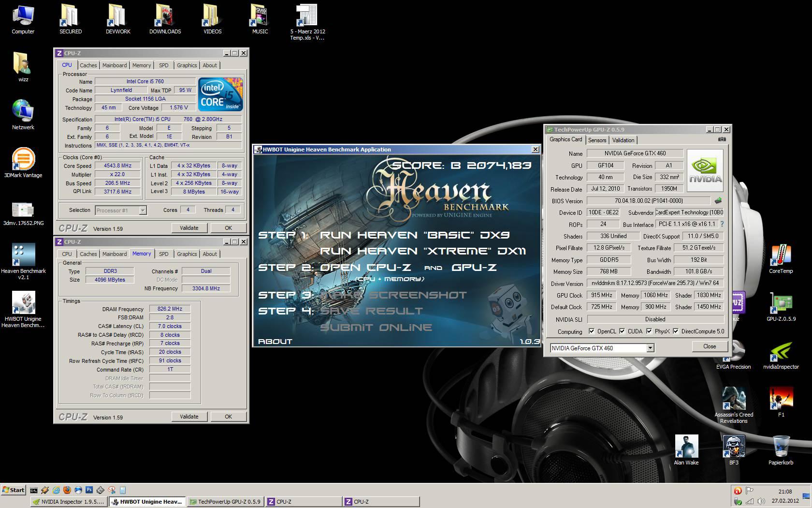This screenshot has width=812, height=508.
Task: Open the command prompt quick launch icon
Action: [34, 490]
